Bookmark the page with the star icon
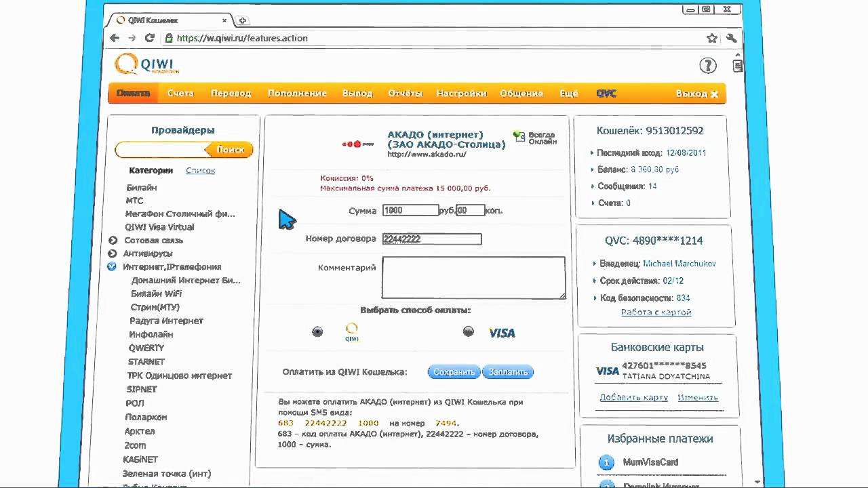Screen dimensions: 868x488 click(x=711, y=39)
